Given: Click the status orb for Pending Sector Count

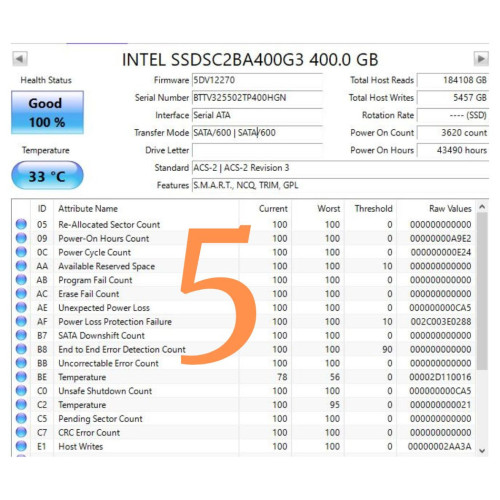Looking at the screenshot, I should [x=21, y=419].
